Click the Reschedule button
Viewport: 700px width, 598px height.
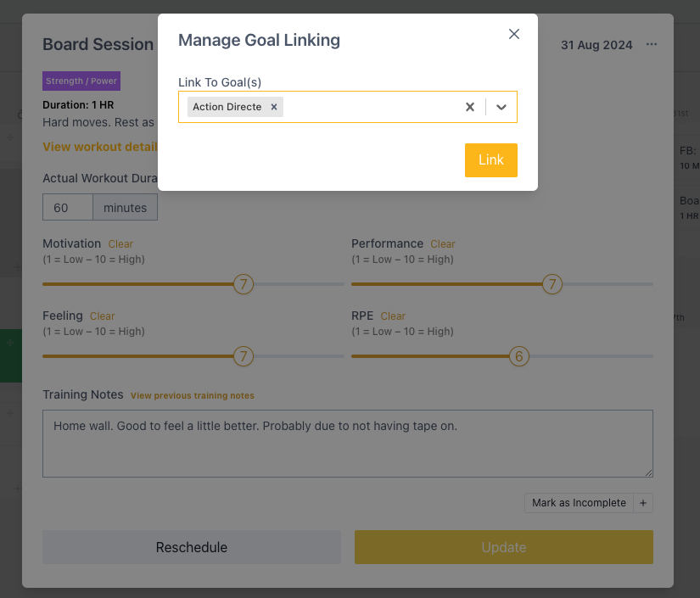coord(192,547)
